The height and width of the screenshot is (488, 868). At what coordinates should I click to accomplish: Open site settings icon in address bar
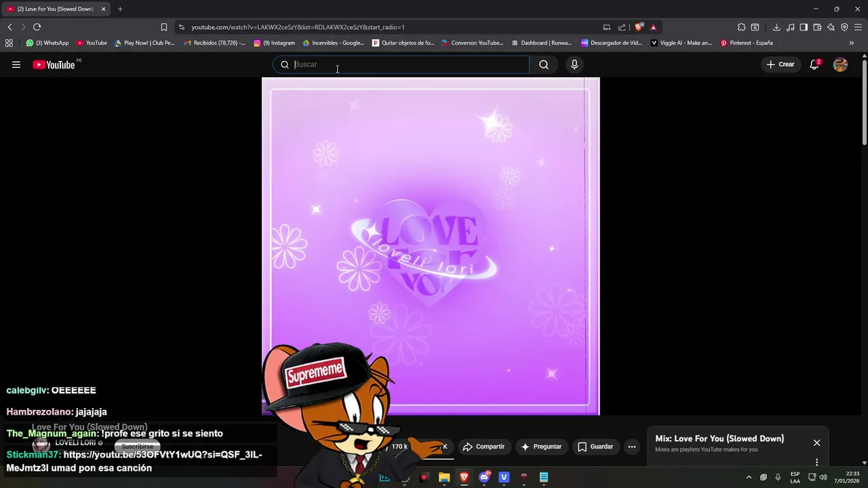click(181, 27)
